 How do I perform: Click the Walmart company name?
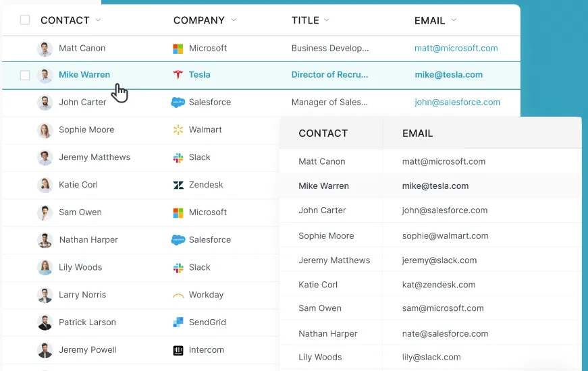[x=205, y=130]
